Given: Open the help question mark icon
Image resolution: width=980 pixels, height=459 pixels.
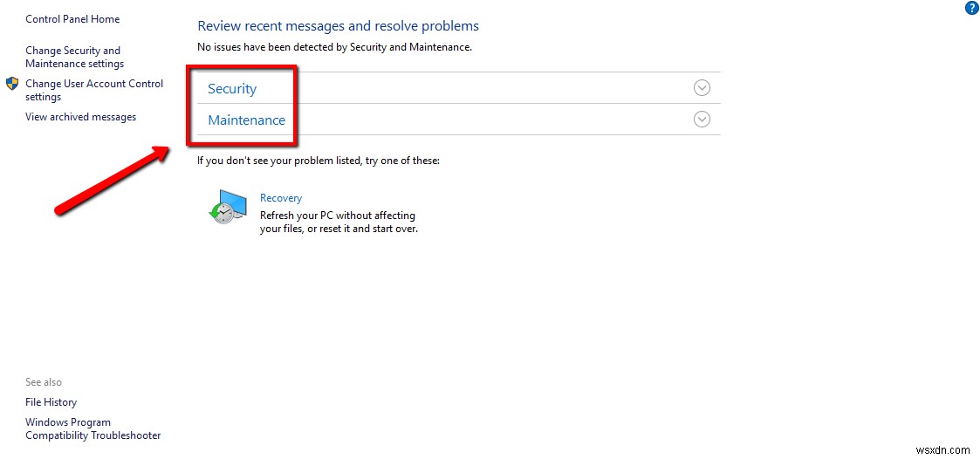Looking at the screenshot, I should [x=970, y=8].
